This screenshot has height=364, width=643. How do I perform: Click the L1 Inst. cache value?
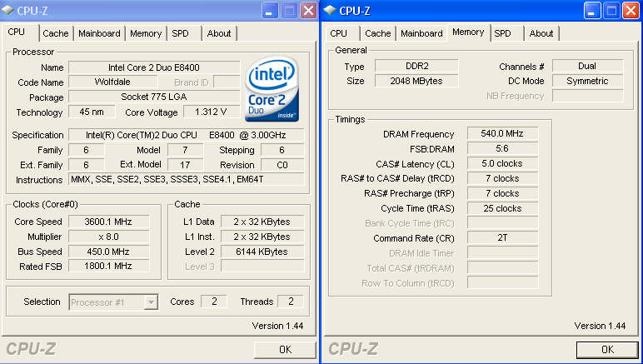pos(262,237)
